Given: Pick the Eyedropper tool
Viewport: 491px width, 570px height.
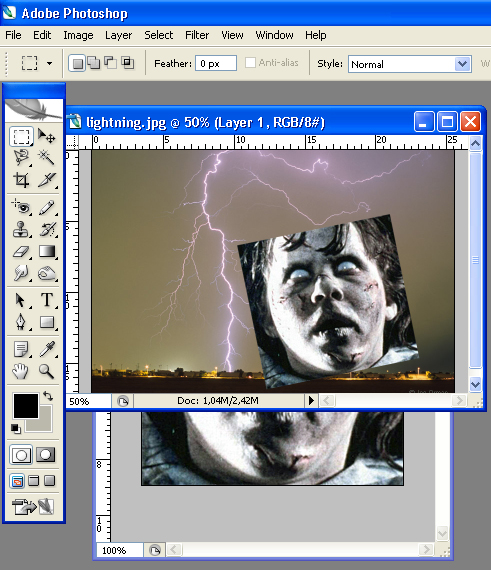Looking at the screenshot, I should (47, 349).
